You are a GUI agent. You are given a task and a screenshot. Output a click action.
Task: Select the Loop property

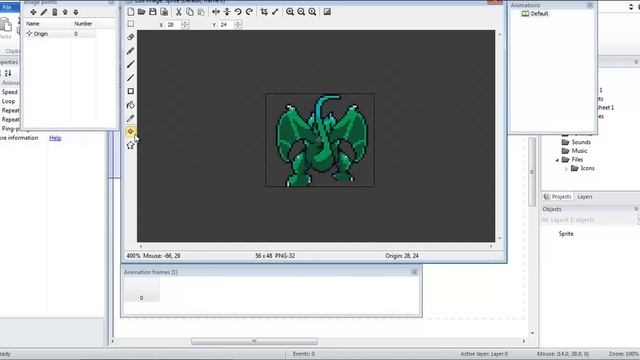(x=9, y=101)
